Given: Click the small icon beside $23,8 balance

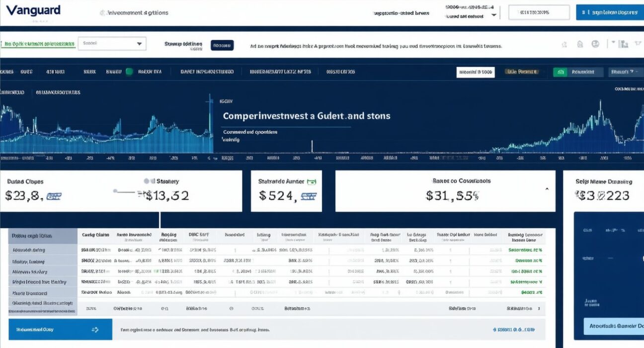Looking at the screenshot, I should tap(53, 197).
